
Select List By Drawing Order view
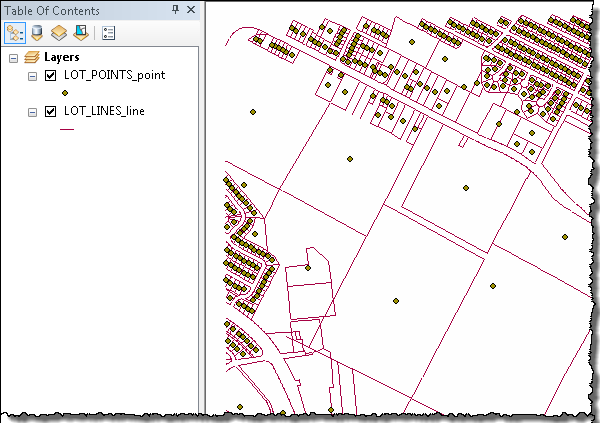15,32
